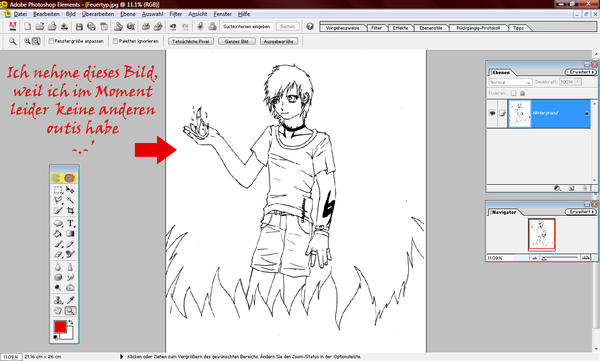
Task: Select the Hand tool
Action: 58,310
